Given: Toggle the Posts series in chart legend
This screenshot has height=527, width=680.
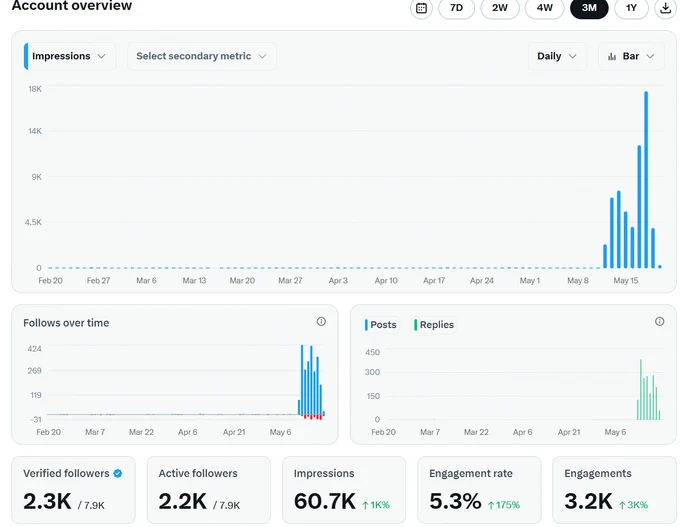Looking at the screenshot, I should click(381, 324).
